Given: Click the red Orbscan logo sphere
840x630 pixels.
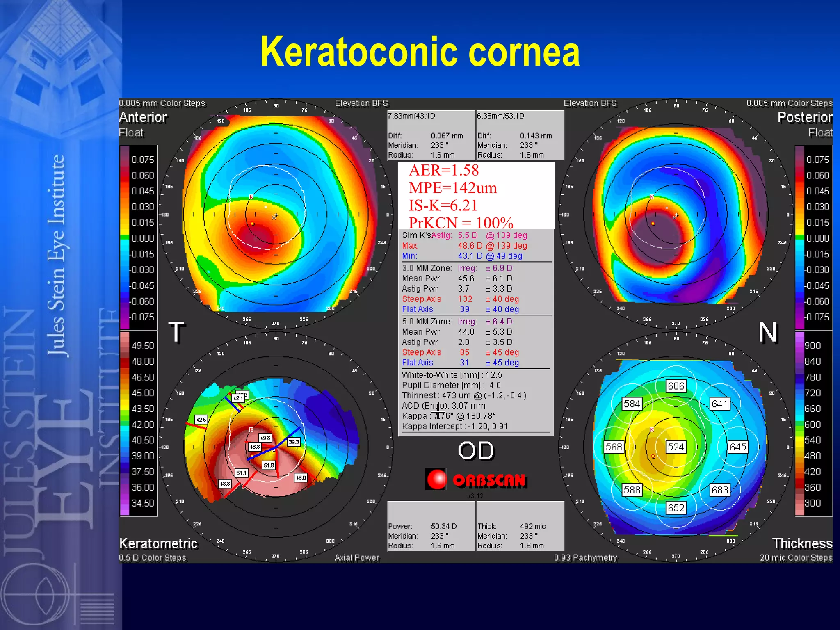Looking at the screenshot, I should click(436, 479).
